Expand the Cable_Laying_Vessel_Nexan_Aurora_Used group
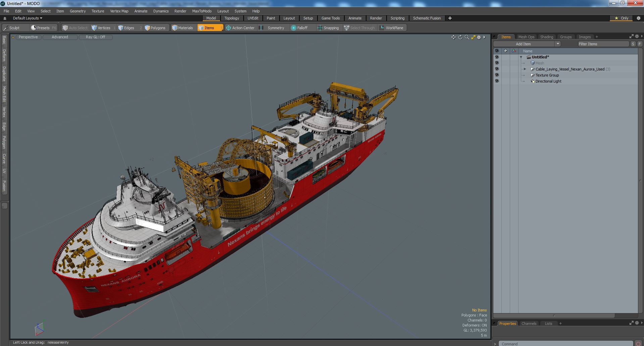 (525, 69)
